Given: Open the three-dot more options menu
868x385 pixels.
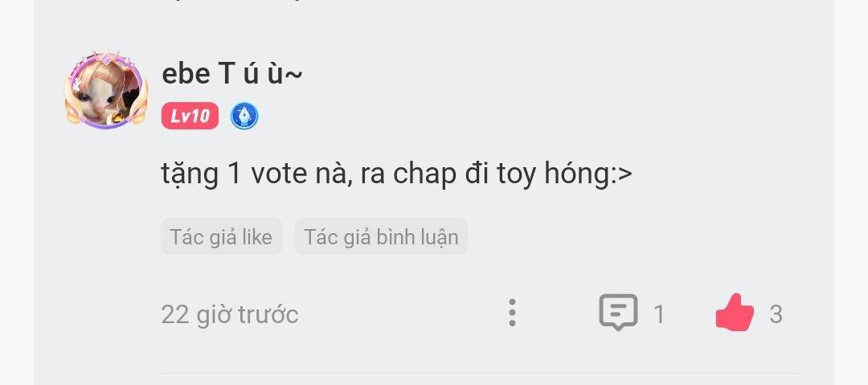Looking at the screenshot, I should click(512, 313).
